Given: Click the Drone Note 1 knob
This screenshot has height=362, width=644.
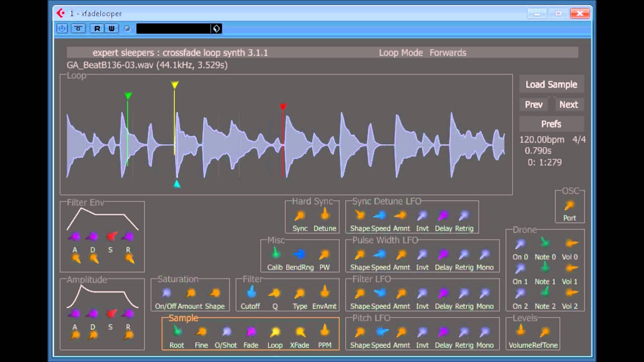Looking at the screenshot, I should point(545,267).
